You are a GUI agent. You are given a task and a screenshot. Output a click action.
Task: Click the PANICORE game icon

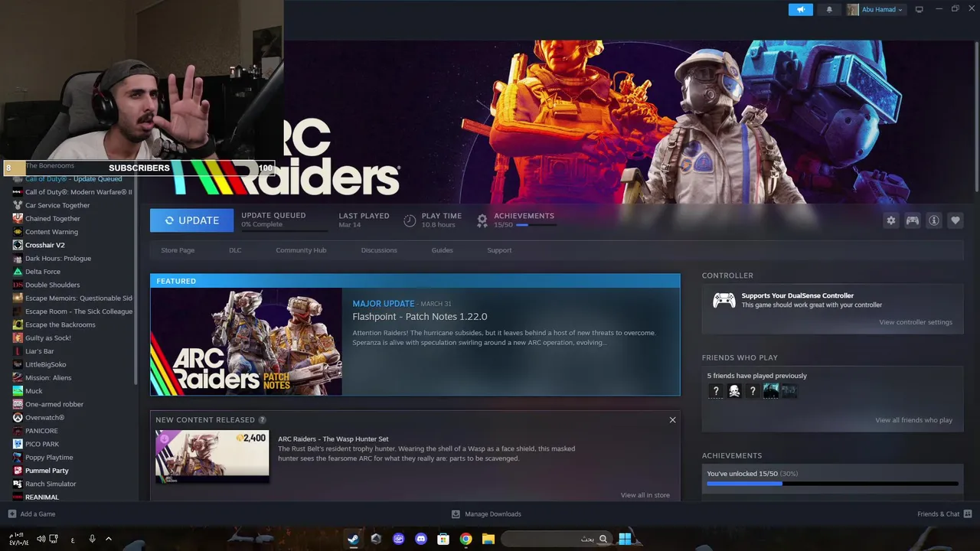[x=18, y=431]
